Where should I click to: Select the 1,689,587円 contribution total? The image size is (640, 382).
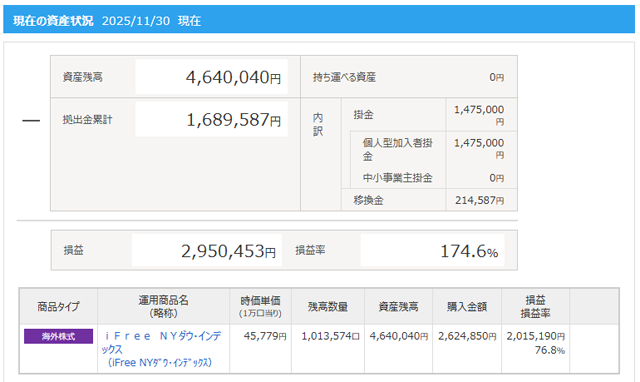pyautogui.click(x=233, y=120)
